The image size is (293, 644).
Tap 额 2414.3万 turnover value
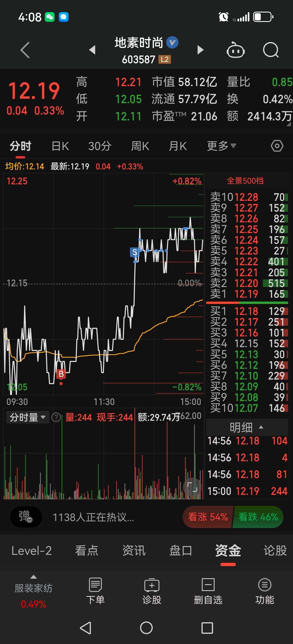coord(259,116)
